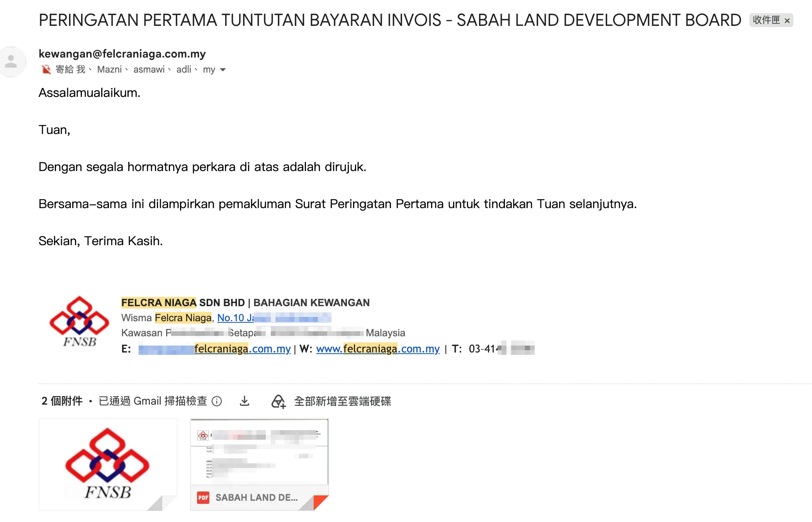The width and height of the screenshot is (812, 522).
Task: Click the add to Drive icon
Action: (278, 402)
